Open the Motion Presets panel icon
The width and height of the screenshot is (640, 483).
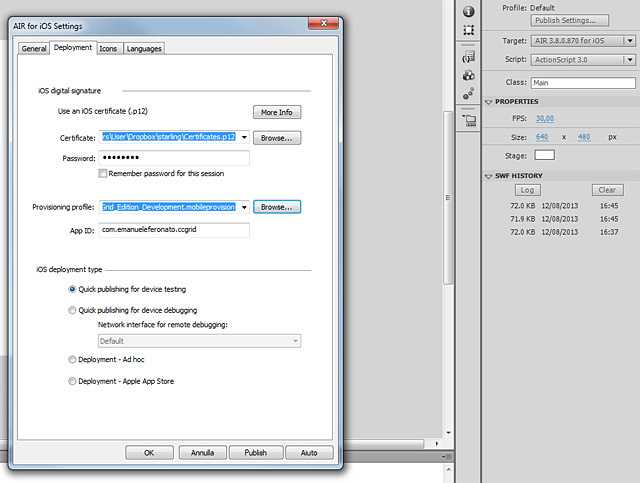point(468,94)
